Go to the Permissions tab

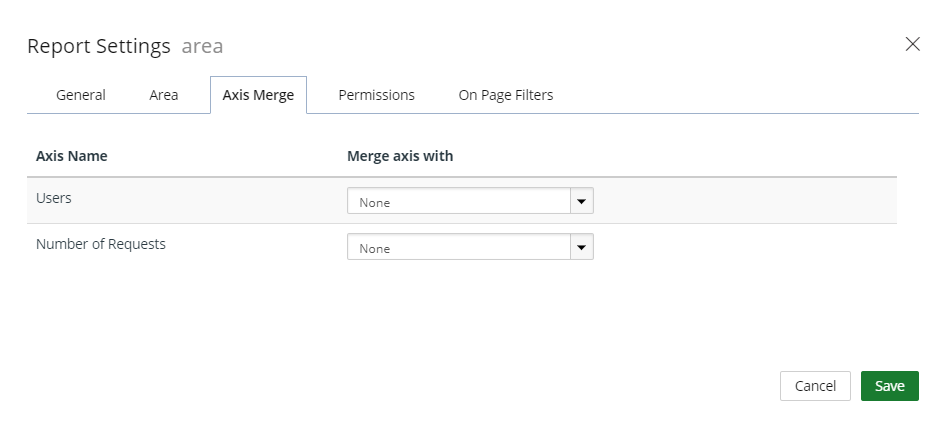(376, 95)
